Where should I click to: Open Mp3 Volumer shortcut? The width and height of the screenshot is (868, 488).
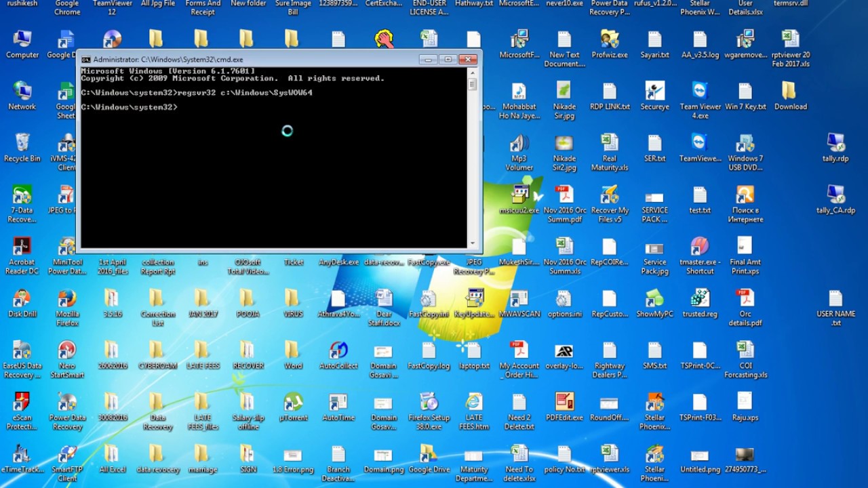click(x=519, y=152)
